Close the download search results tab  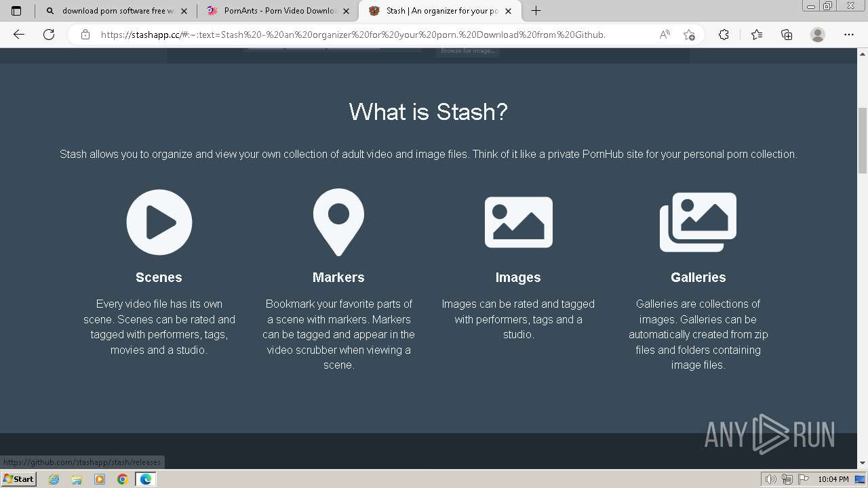[184, 11]
